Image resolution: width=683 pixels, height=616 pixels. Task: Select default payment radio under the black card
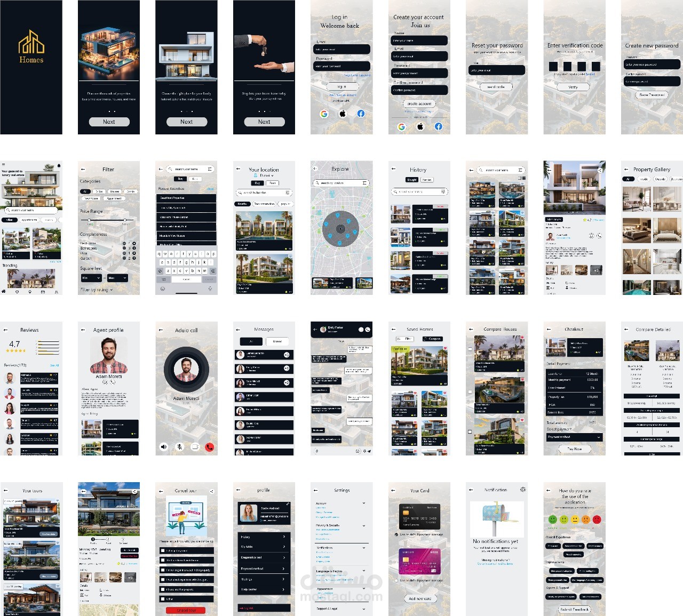click(396, 534)
